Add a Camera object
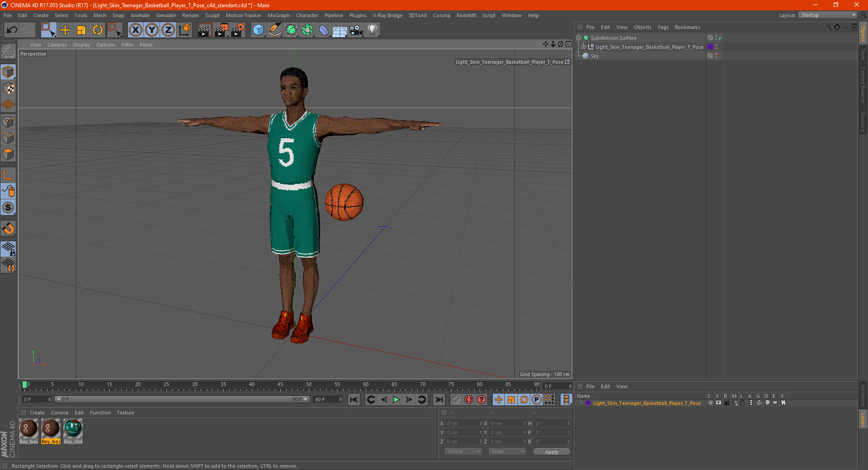The height and width of the screenshot is (470, 868). (x=356, y=30)
